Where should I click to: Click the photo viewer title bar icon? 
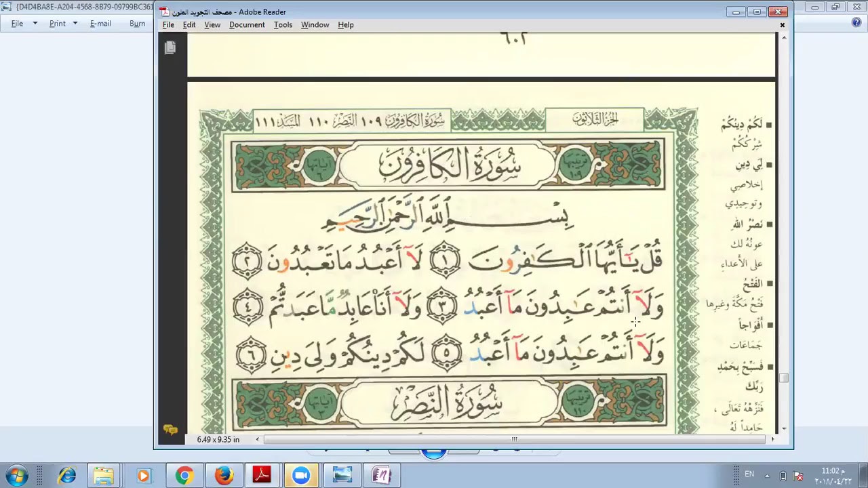click(x=7, y=7)
